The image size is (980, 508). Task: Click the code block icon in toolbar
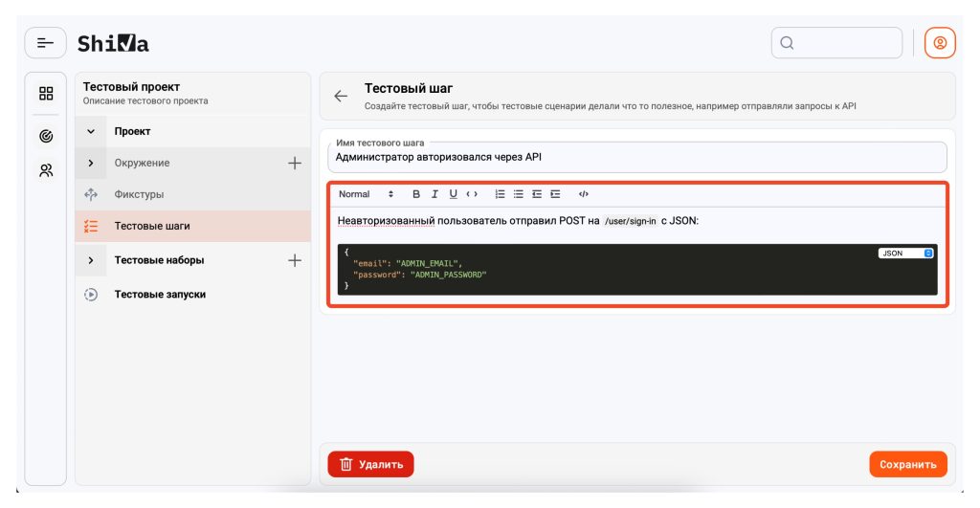pos(584,194)
